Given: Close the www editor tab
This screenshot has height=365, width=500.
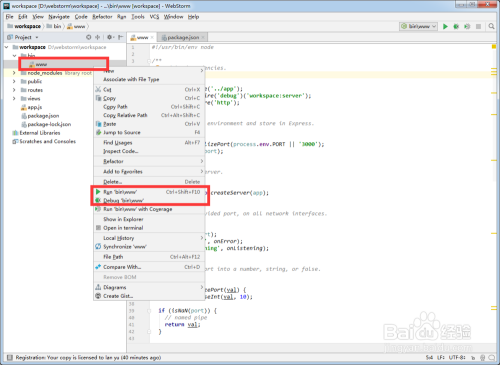Looking at the screenshot, I should coord(152,37).
